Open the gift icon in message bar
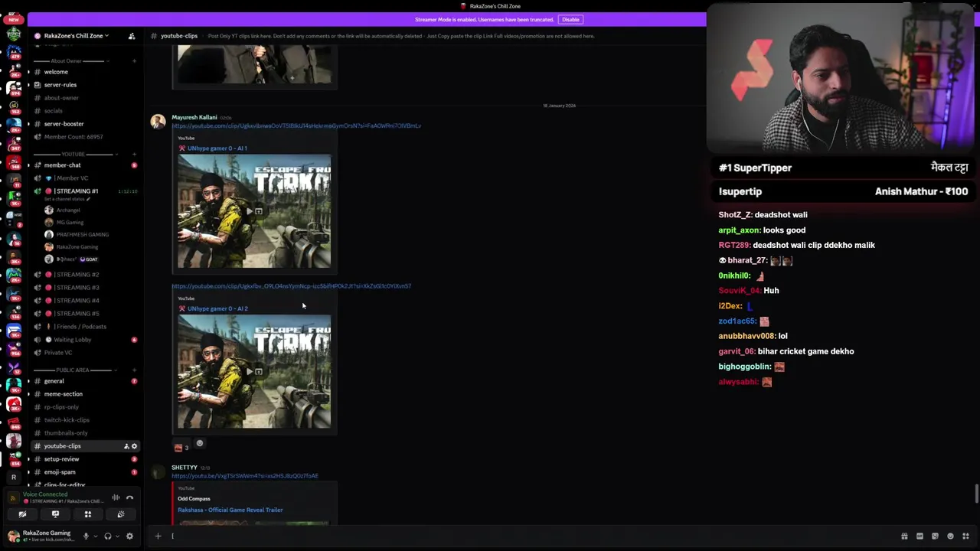 point(904,536)
